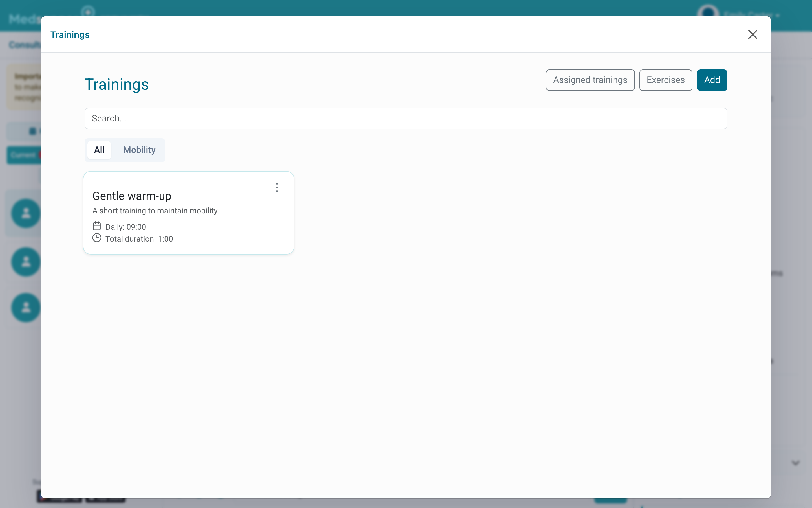
Task: Click the 'Total duration: 1:00' text
Action: [x=139, y=239]
